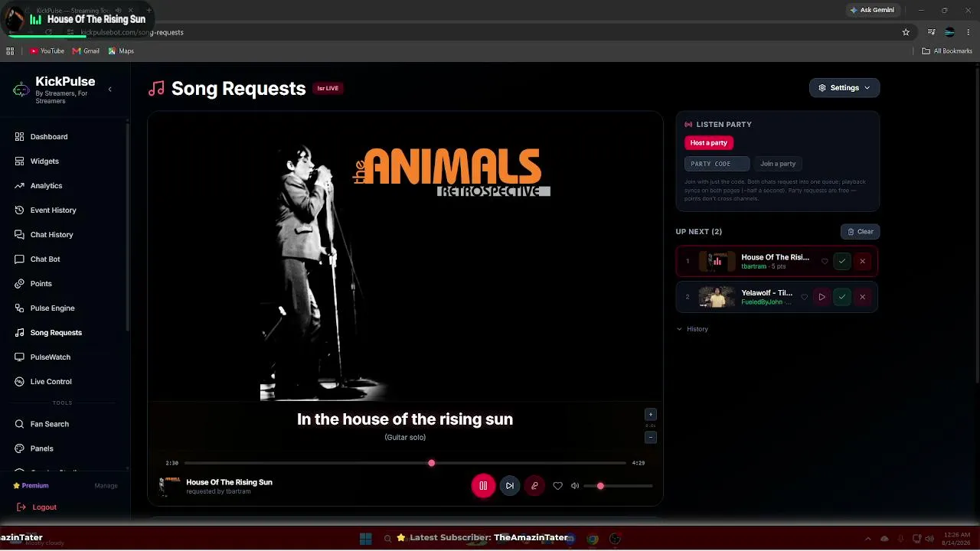
Task: Remove House Of The Rising Sun from queue
Action: pyautogui.click(x=862, y=262)
